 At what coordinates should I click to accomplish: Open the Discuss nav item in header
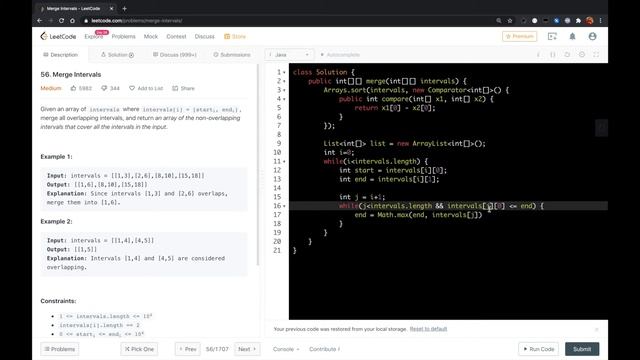[x=204, y=36]
